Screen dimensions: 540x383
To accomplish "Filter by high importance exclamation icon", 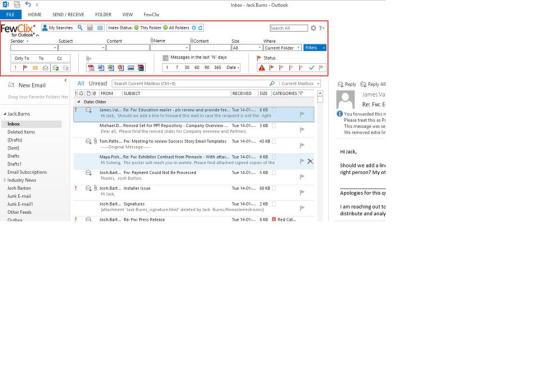I will point(15,68).
